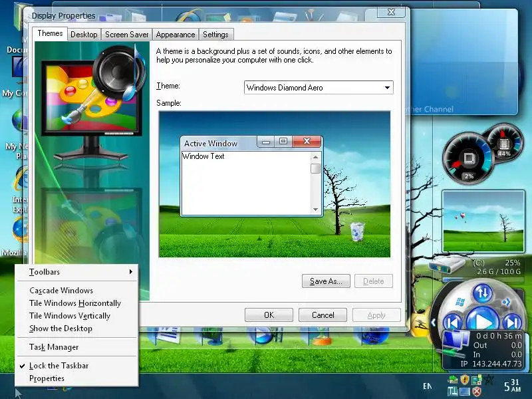This screenshot has width=532, height=399.
Task: Click the taskbar clock showing 5:31 AM
Action: click(x=512, y=386)
